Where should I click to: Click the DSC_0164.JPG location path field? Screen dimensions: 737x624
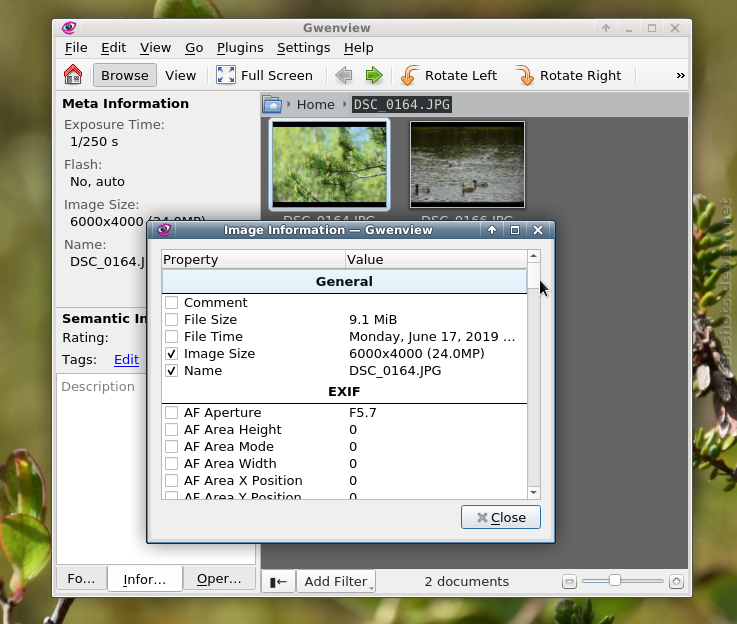pos(402,104)
